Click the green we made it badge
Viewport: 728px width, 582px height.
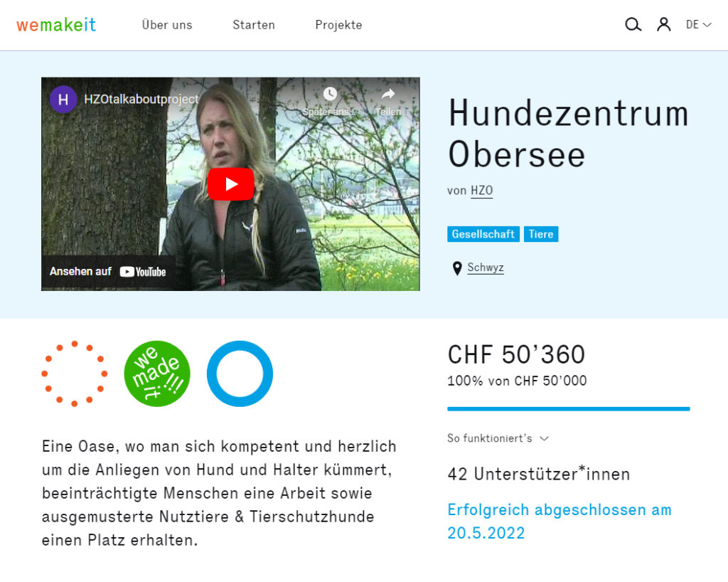pyautogui.click(x=157, y=374)
